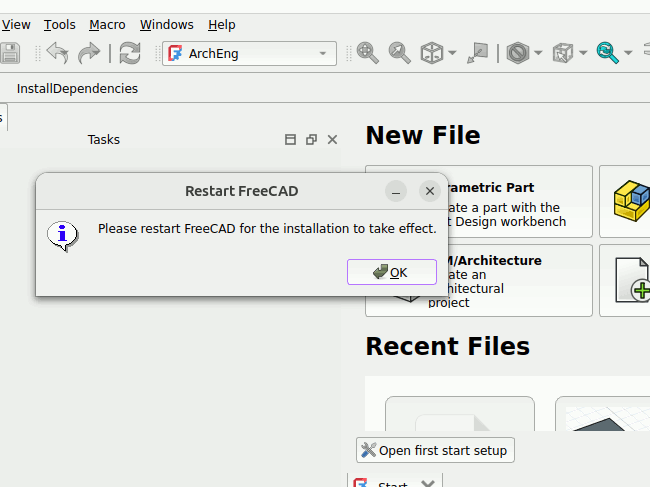The width and height of the screenshot is (650, 487).
Task: Click OK in Restart FreeCAD dialog
Action: point(391,272)
